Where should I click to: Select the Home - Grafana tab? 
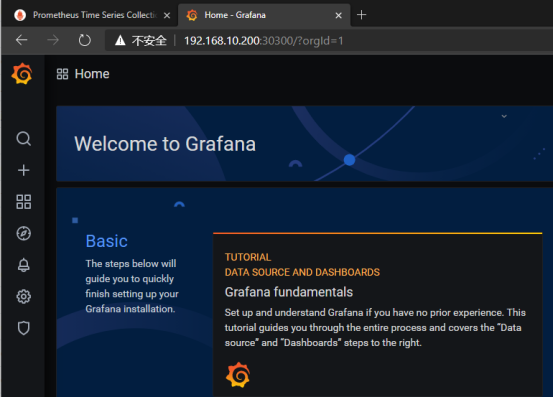tap(265, 15)
